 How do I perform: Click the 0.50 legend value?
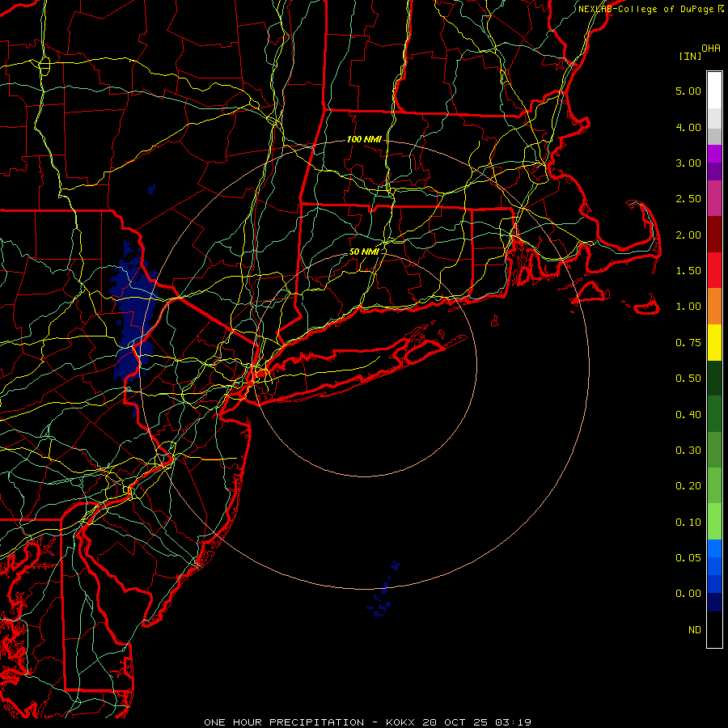click(x=688, y=379)
